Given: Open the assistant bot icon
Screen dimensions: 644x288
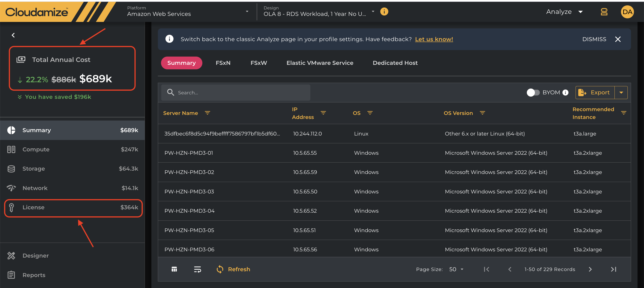Looking at the screenshot, I should [x=604, y=12].
